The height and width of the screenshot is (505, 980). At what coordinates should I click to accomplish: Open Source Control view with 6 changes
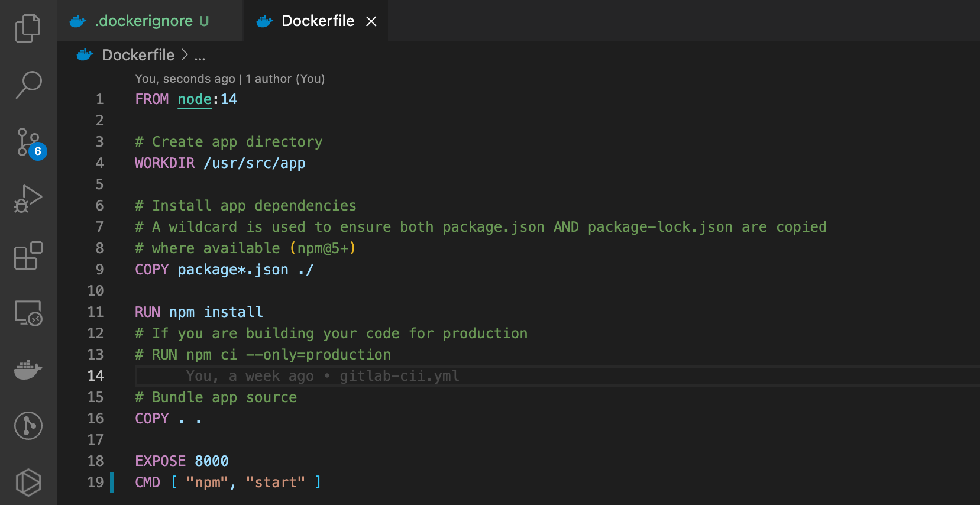pyautogui.click(x=30, y=143)
